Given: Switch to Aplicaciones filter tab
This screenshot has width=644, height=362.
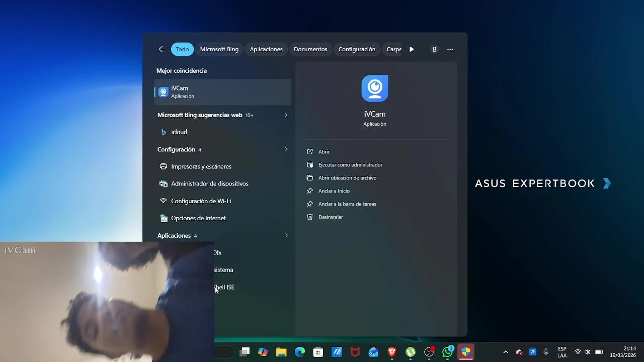Looking at the screenshot, I should tap(266, 49).
